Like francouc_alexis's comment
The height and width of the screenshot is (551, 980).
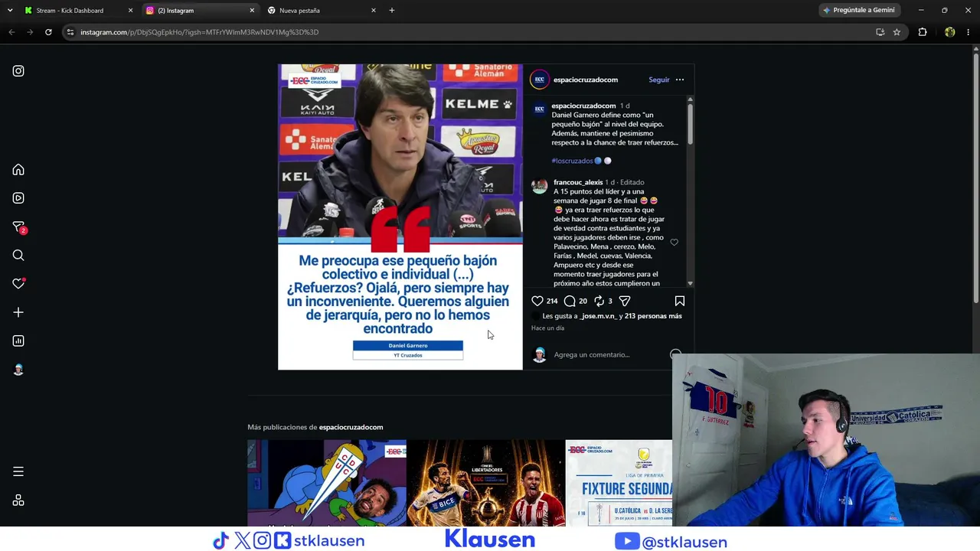tap(674, 242)
